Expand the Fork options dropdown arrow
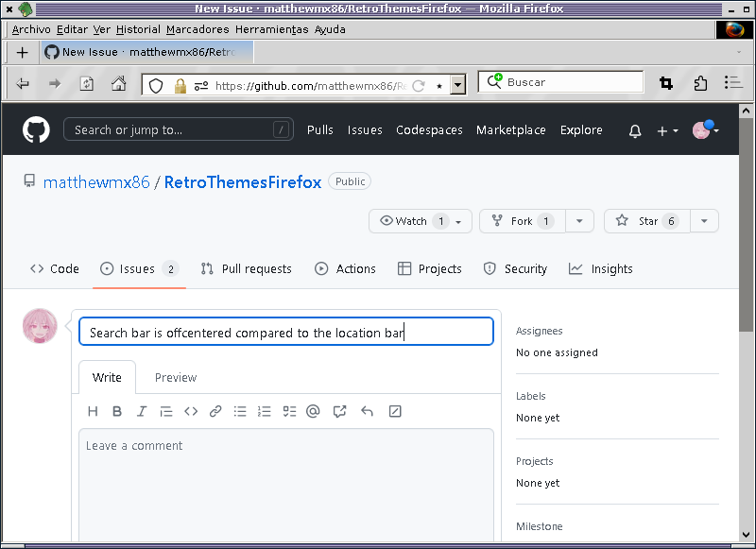The height and width of the screenshot is (549, 756). click(579, 221)
